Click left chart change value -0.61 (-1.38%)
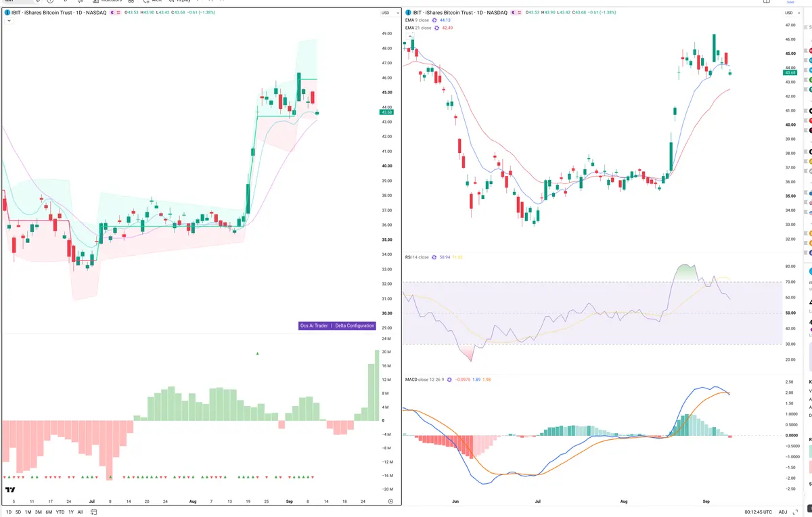Image resolution: width=812 pixels, height=517 pixels. [x=200, y=12]
